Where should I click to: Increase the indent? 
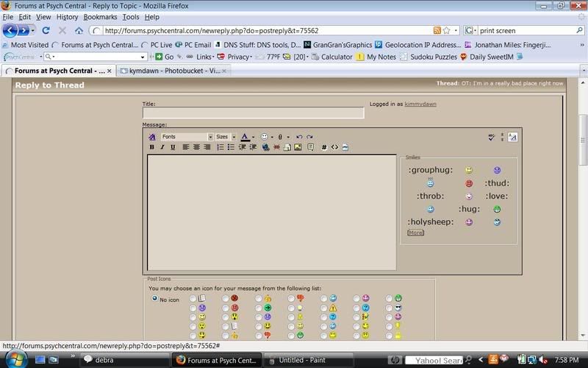click(x=253, y=147)
